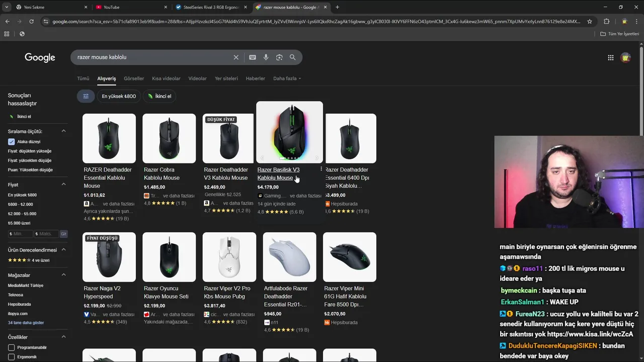Check the Programlanabilir feature box
This screenshot has width=644, height=362.
[11, 347]
